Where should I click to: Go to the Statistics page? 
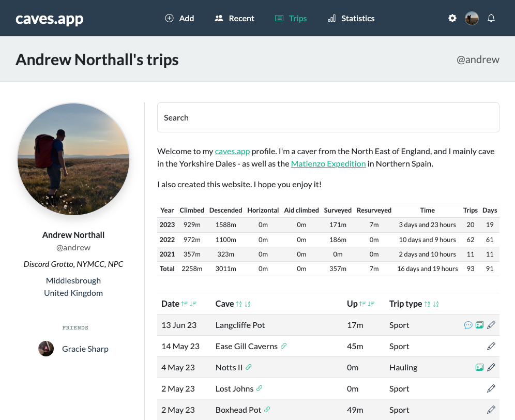[351, 18]
